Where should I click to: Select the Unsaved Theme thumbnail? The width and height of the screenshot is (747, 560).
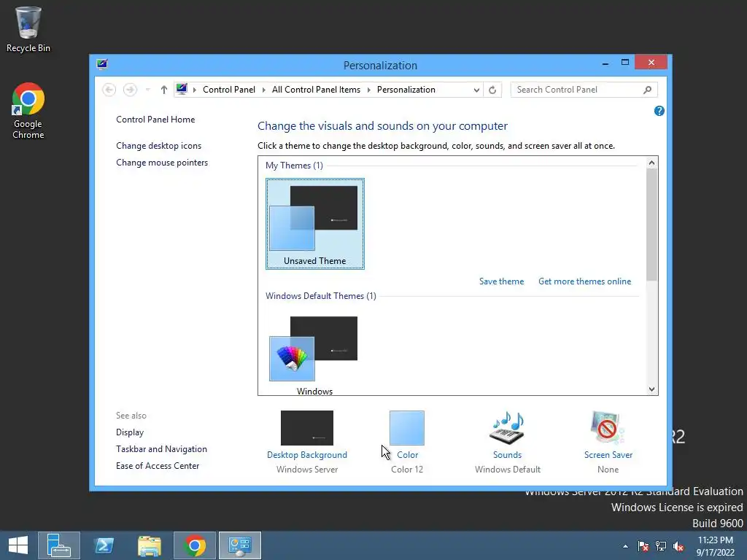click(x=315, y=224)
